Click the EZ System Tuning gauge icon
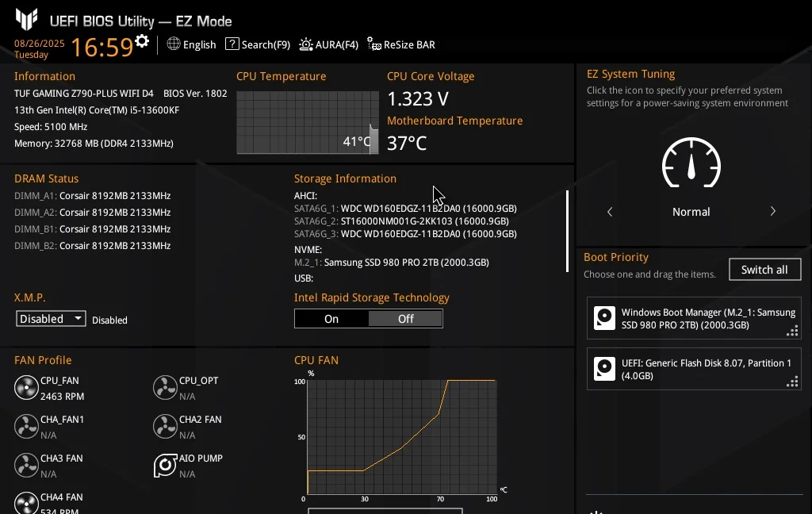Screen dimensions: 812x514 (x=691, y=163)
